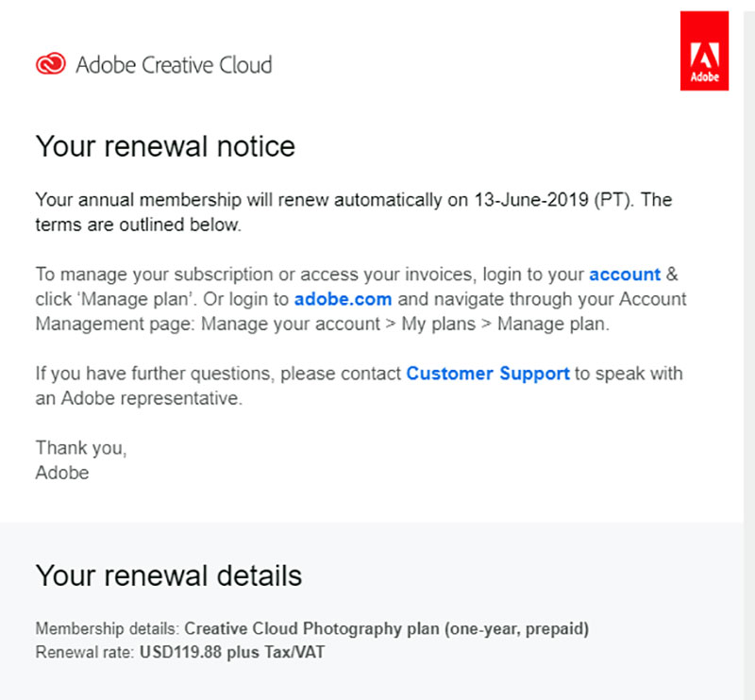Screen dimensions: 755x700
Task: Click the 'terms are outlined below' sentence
Action: click(x=138, y=225)
